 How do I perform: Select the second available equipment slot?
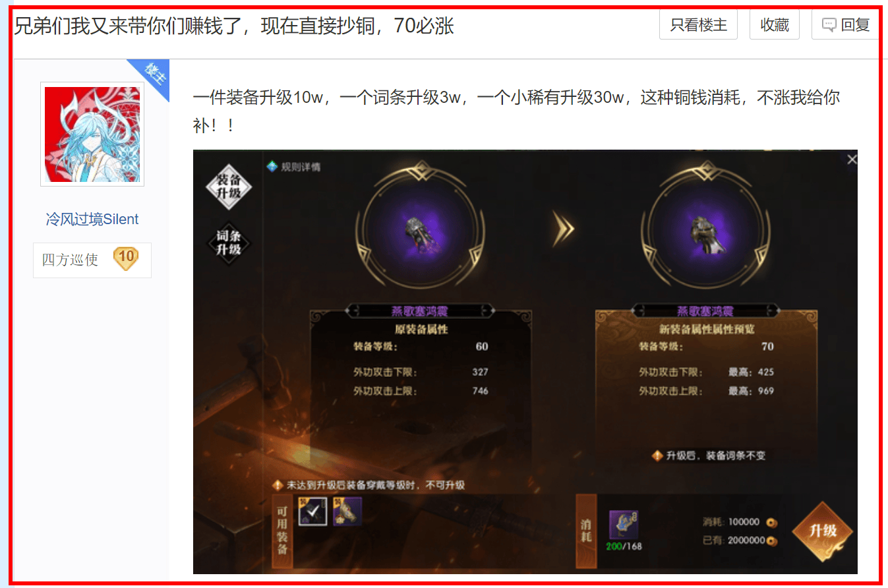tap(347, 511)
